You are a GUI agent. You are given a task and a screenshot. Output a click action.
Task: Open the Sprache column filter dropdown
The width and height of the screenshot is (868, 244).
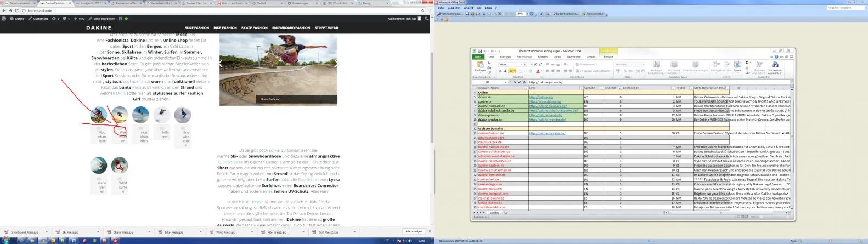point(601,88)
